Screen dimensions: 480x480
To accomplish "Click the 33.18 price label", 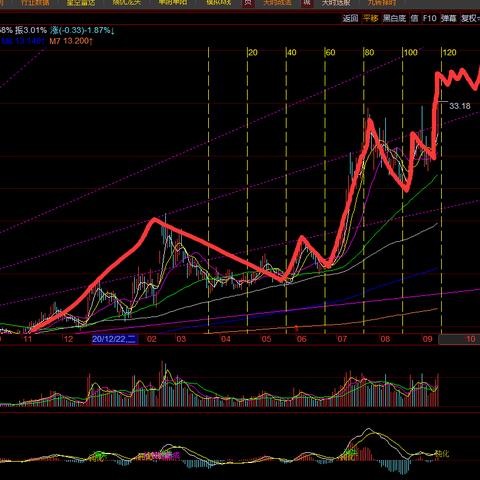I will pyautogui.click(x=460, y=106).
